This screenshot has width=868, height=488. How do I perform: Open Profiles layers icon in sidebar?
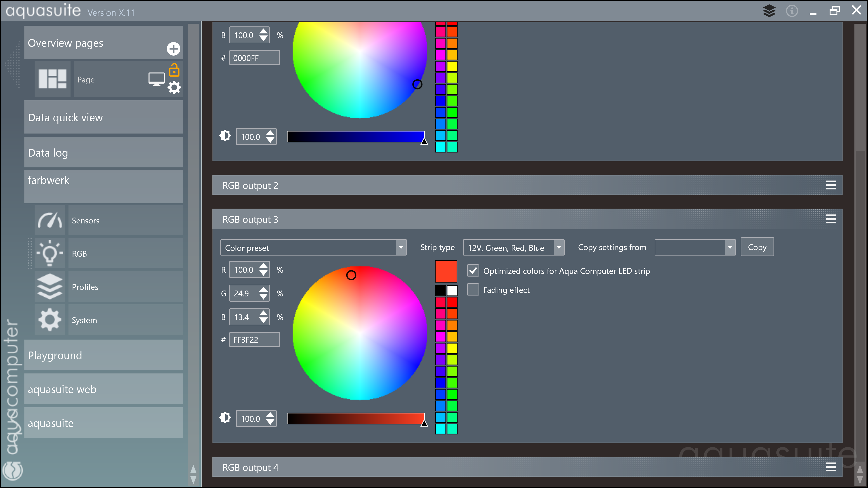pyautogui.click(x=50, y=287)
